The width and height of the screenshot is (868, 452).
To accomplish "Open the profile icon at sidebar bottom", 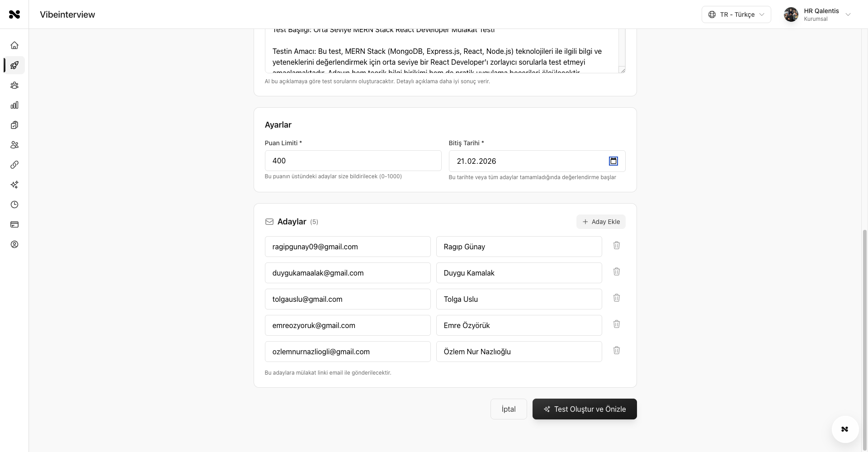I will pos(14,244).
